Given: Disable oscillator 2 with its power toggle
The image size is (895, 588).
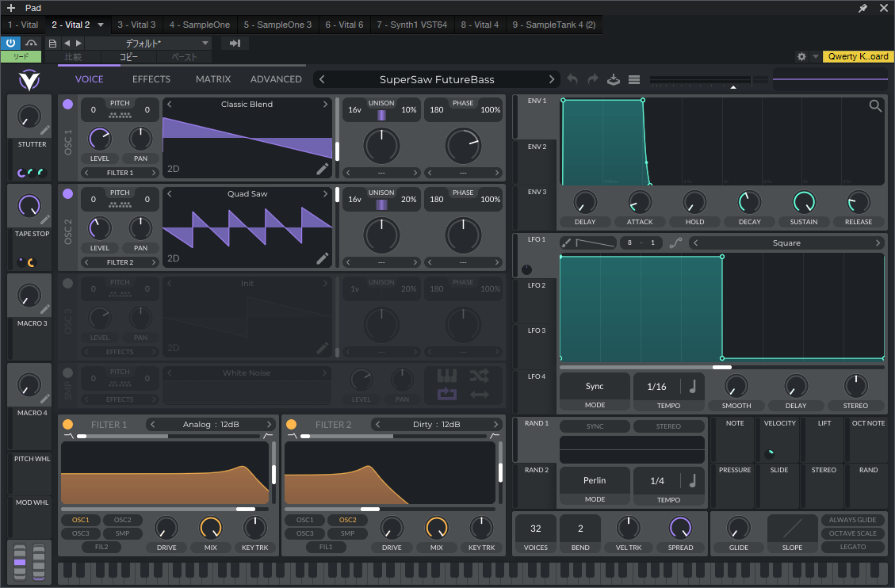Looking at the screenshot, I should tap(67, 193).
